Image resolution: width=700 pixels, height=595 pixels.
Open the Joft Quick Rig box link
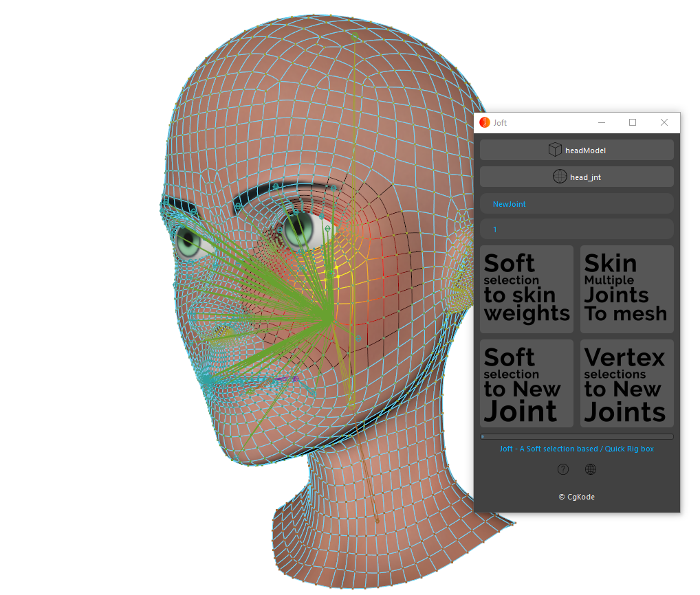click(576, 449)
